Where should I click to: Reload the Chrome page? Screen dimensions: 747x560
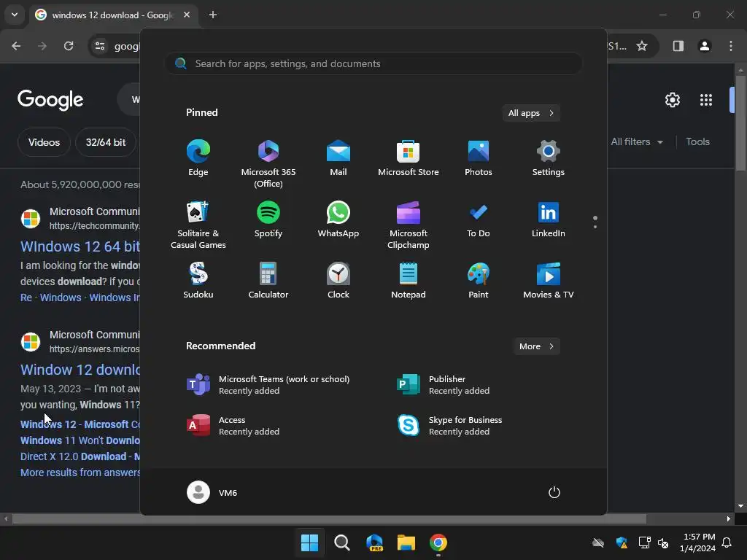[x=69, y=46]
